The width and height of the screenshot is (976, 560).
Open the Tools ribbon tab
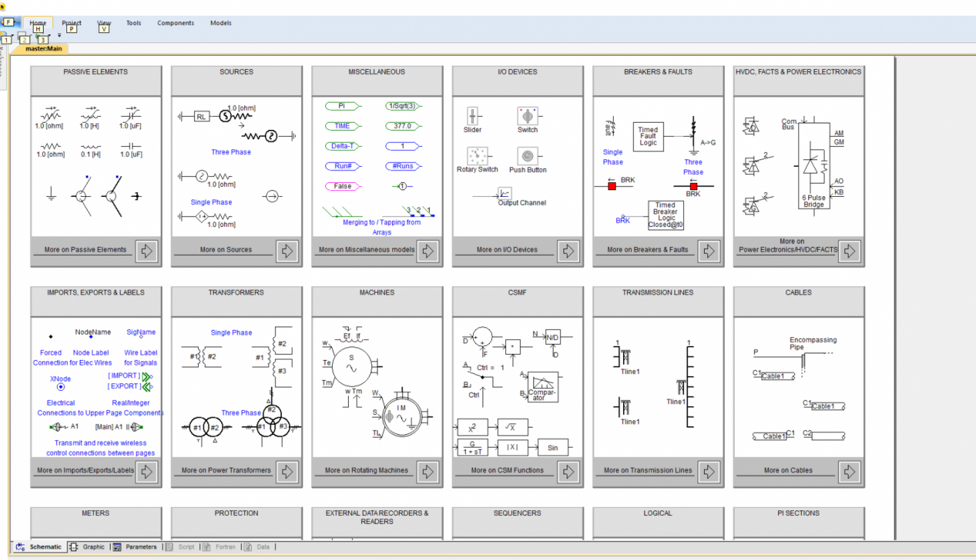pyautogui.click(x=134, y=23)
